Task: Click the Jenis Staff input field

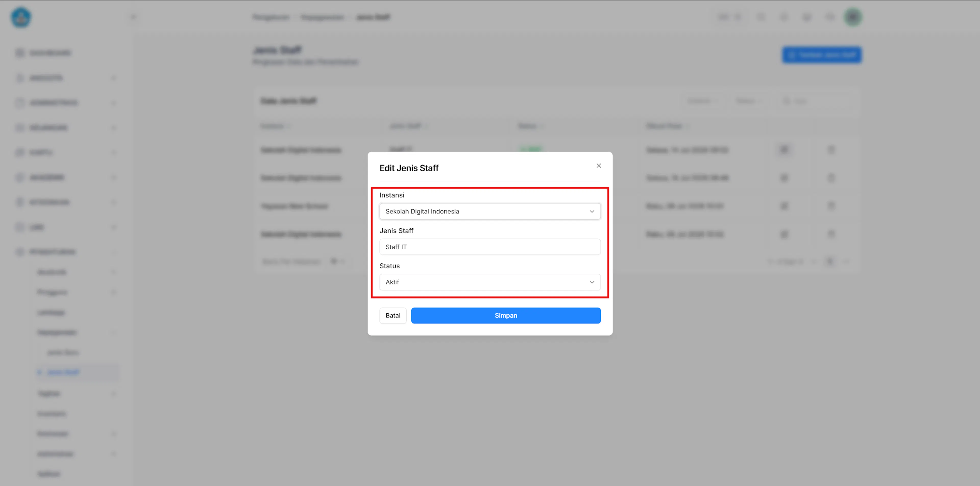Action: click(x=490, y=247)
